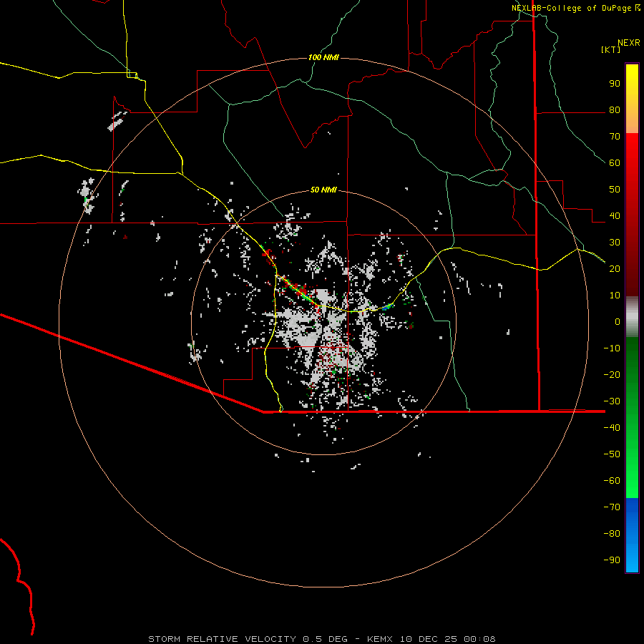Viewport: 644px width, 644px height.
Task: Click the -70 value on the velocity scale
Action: tap(612, 507)
